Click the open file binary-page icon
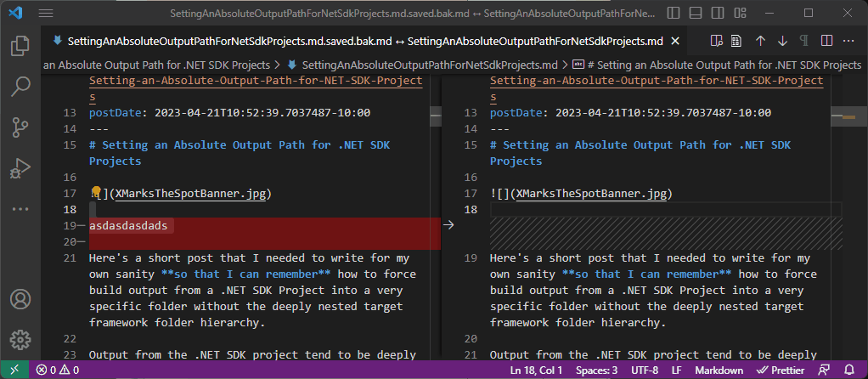 tap(736, 41)
